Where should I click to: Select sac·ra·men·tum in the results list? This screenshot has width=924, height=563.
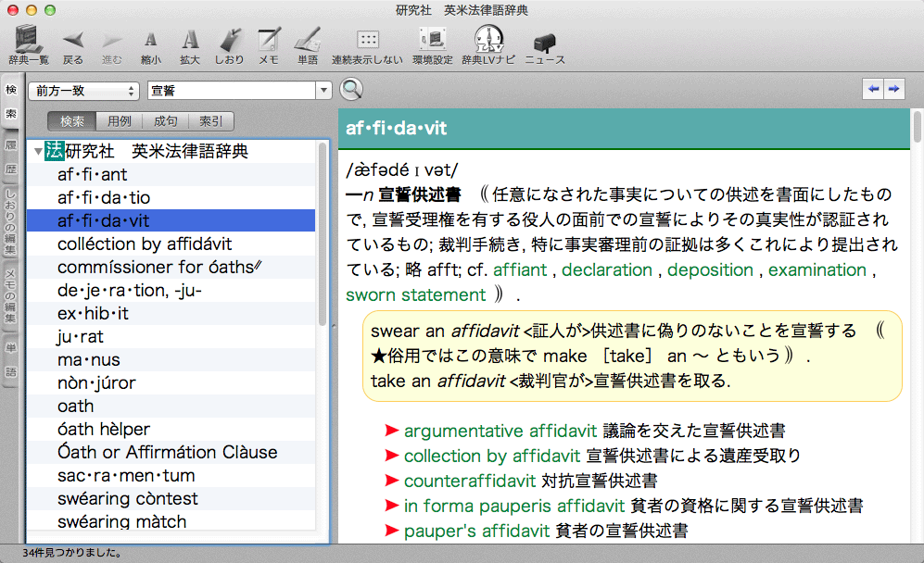click(x=171, y=475)
